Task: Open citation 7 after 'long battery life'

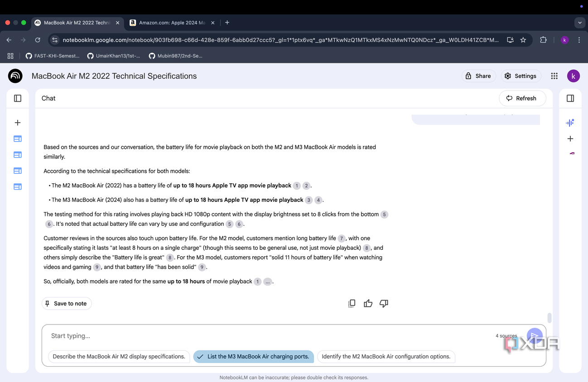Action: [x=342, y=239]
